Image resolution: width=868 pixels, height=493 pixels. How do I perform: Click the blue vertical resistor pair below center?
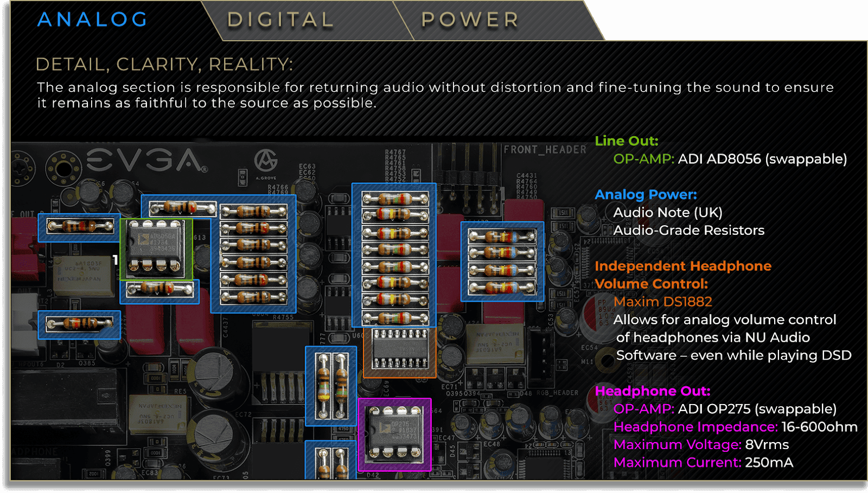tap(332, 385)
